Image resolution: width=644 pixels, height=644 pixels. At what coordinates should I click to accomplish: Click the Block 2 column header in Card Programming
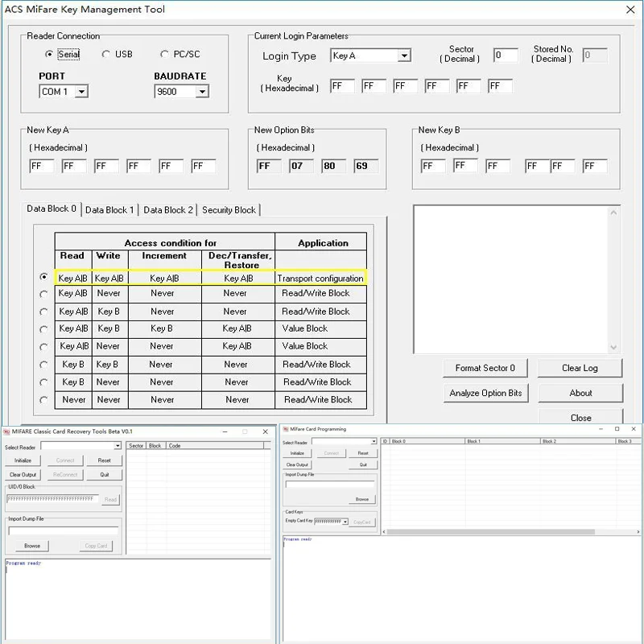[578, 441]
